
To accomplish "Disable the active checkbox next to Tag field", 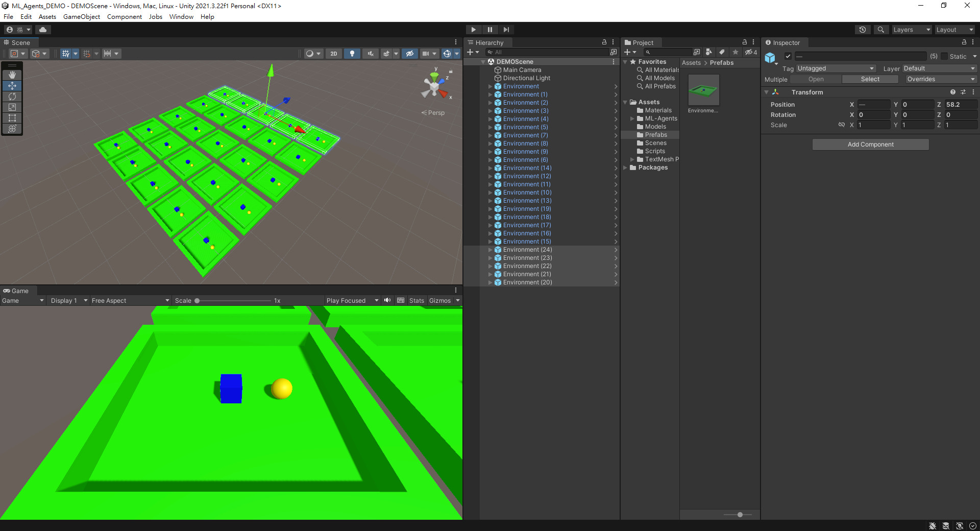I will click(788, 56).
